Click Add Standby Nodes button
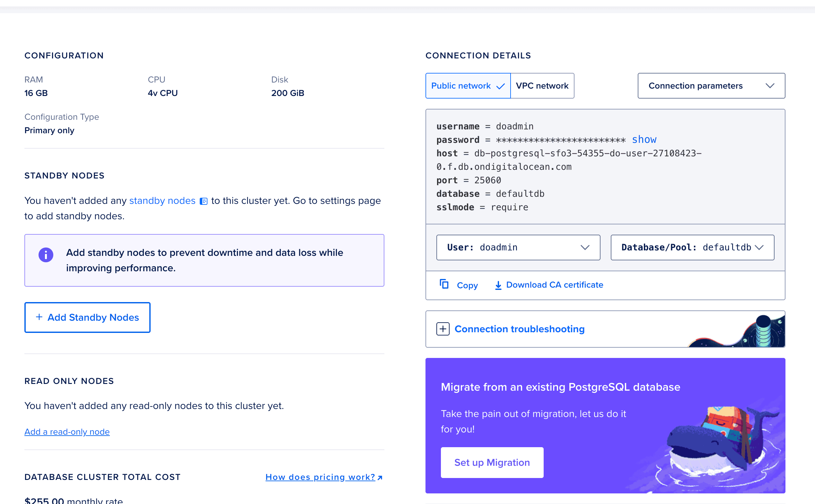 (x=87, y=317)
